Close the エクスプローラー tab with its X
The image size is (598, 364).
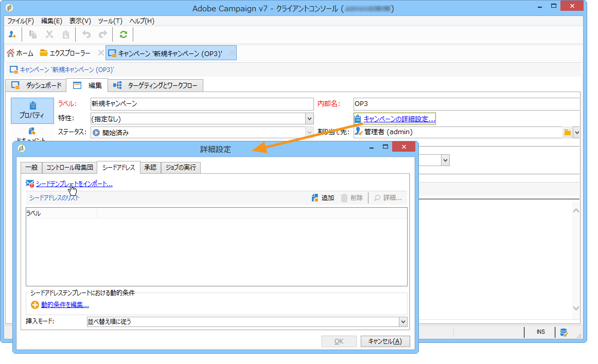(101, 52)
